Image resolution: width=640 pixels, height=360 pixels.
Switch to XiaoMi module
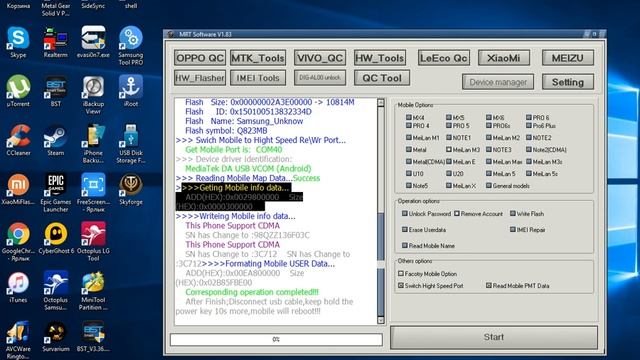tap(504, 58)
